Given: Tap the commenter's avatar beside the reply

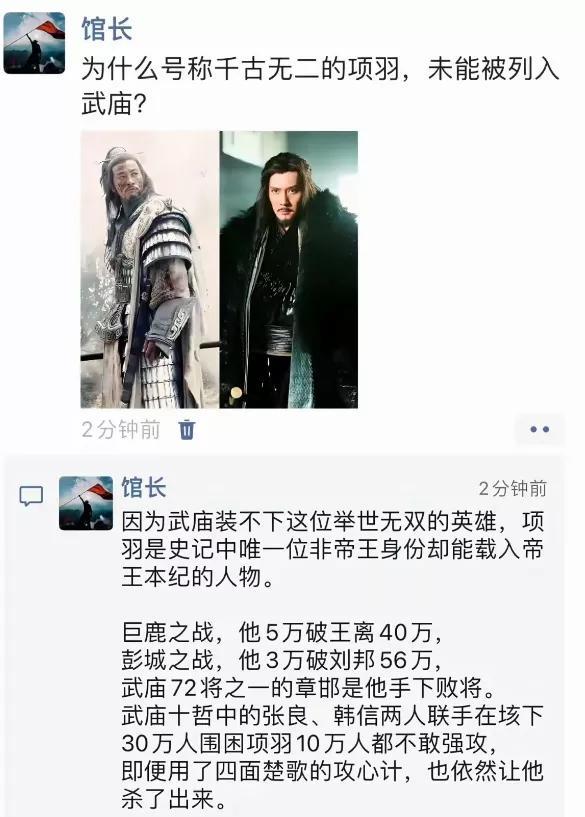Looking at the screenshot, I should pos(86,503).
